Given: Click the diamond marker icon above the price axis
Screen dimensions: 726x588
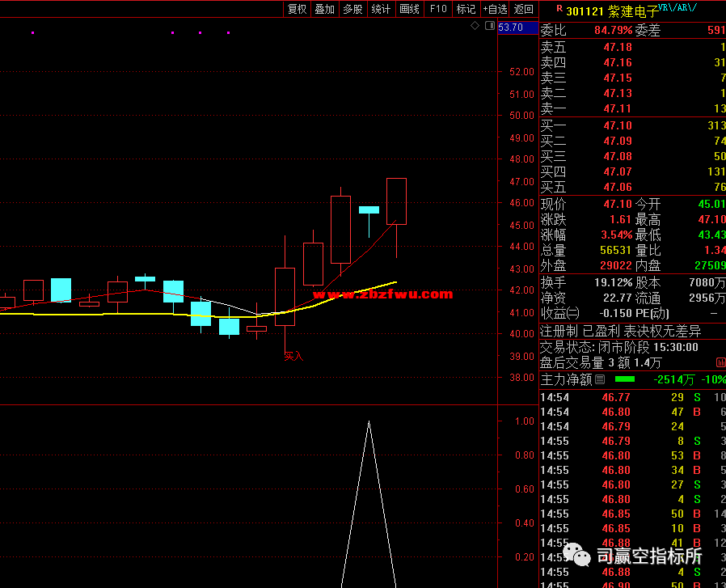Looking at the screenshot, I should coord(475,26).
